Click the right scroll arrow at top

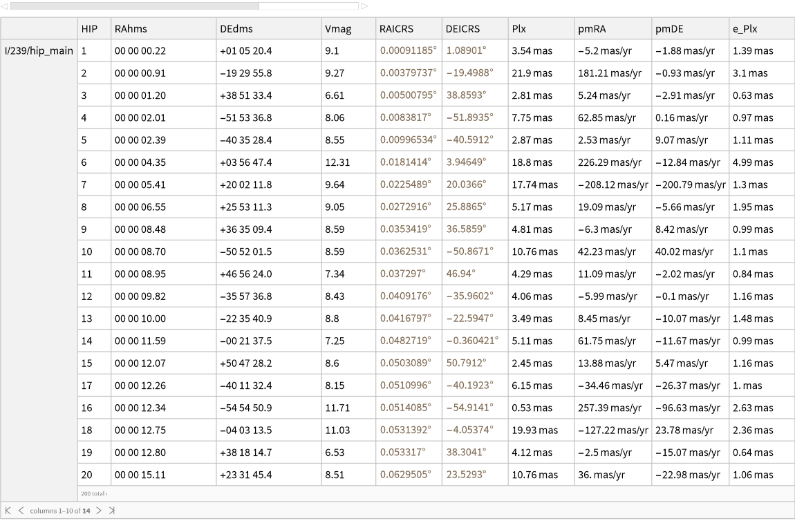pos(364,6)
